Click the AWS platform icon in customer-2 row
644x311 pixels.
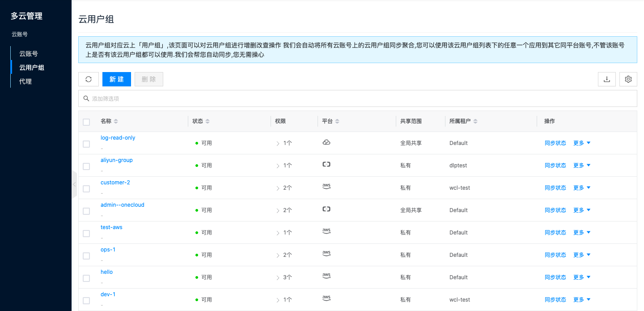[326, 187]
